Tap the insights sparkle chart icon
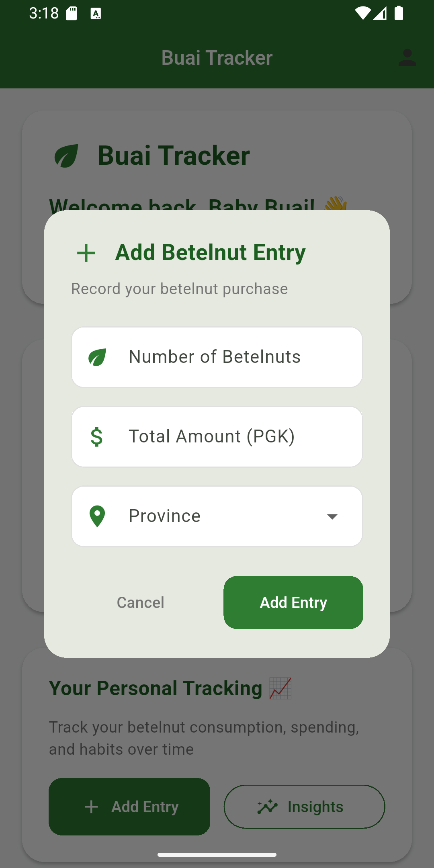434x868 pixels. (x=268, y=807)
